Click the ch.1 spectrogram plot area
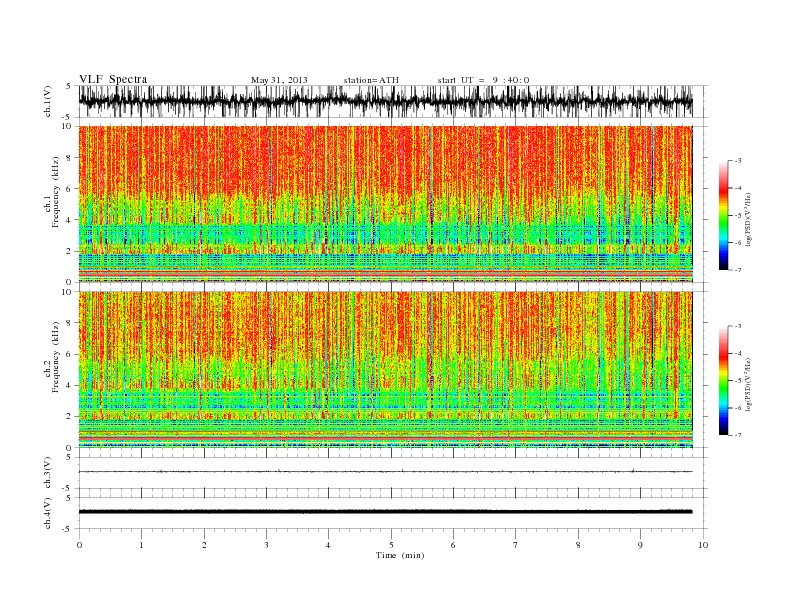 pyautogui.click(x=385, y=204)
